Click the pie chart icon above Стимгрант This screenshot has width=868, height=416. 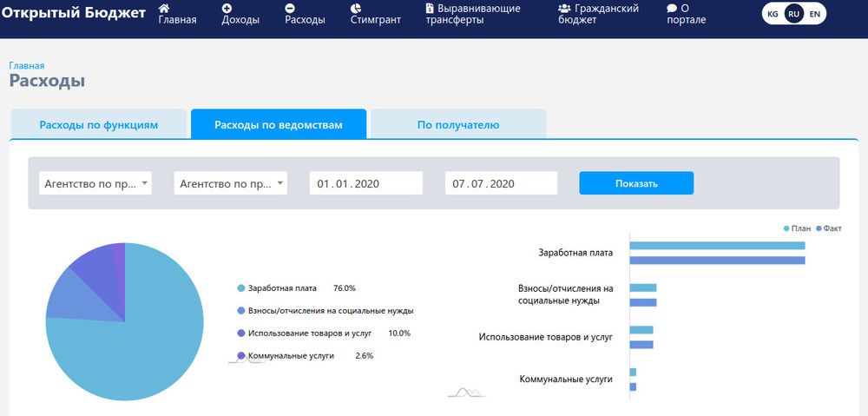[x=356, y=8]
